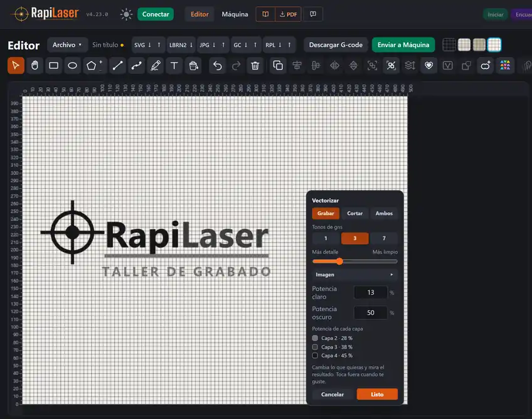The height and width of the screenshot is (419, 532).
Task: Click the Iniciar button
Action: (x=496, y=14)
